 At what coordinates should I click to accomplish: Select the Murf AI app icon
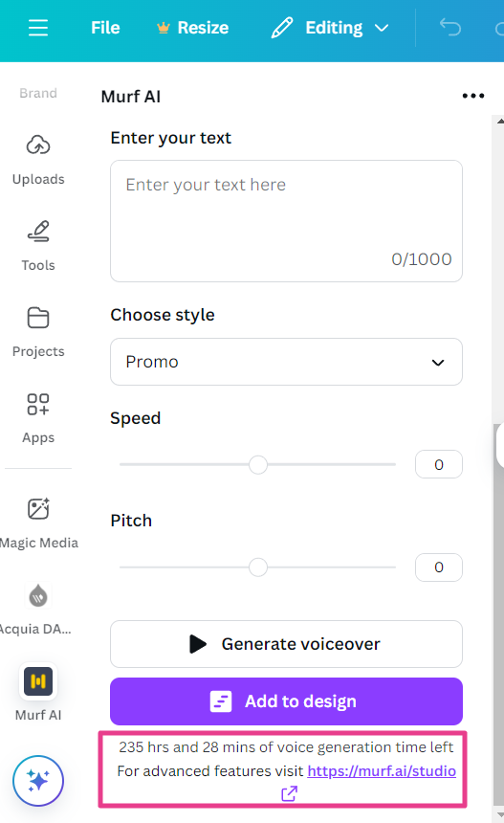click(38, 681)
